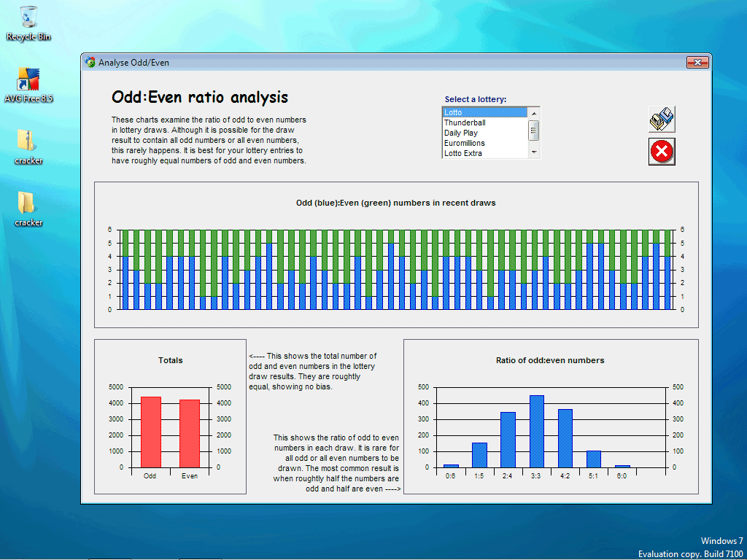Choose Lotto Extra from the list
Image resolution: width=747 pixels, height=560 pixels.
click(484, 153)
